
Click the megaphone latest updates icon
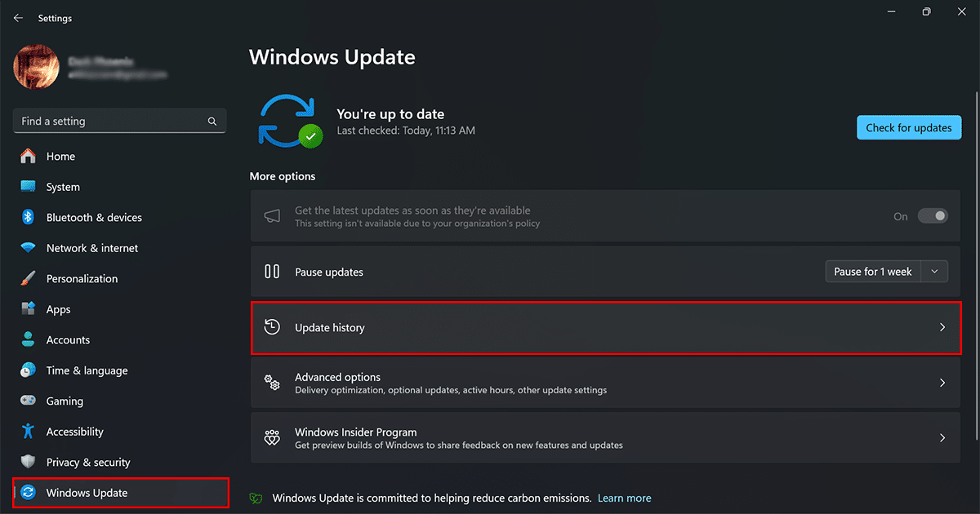coord(272,216)
